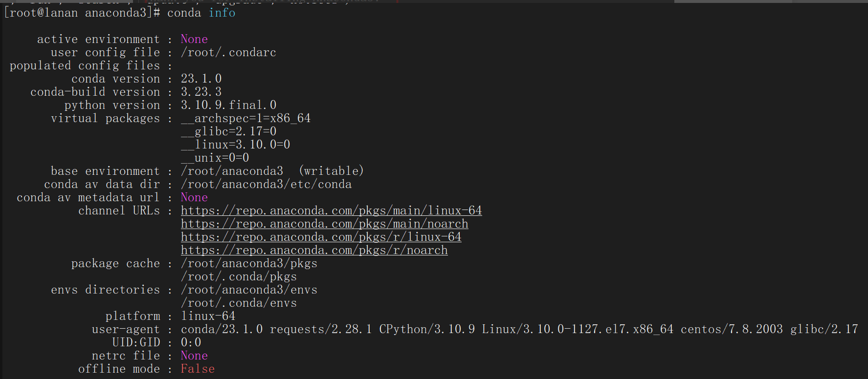The height and width of the screenshot is (379, 868).
Task: Select the conda version 23.1.0 value
Action: 201,79
